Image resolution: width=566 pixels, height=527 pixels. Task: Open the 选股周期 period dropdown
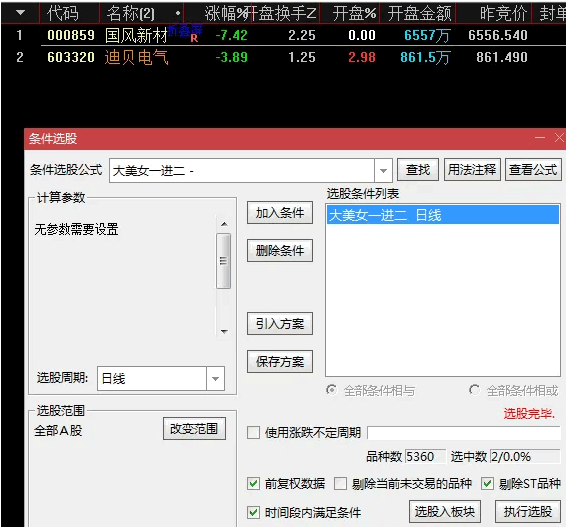point(215,379)
